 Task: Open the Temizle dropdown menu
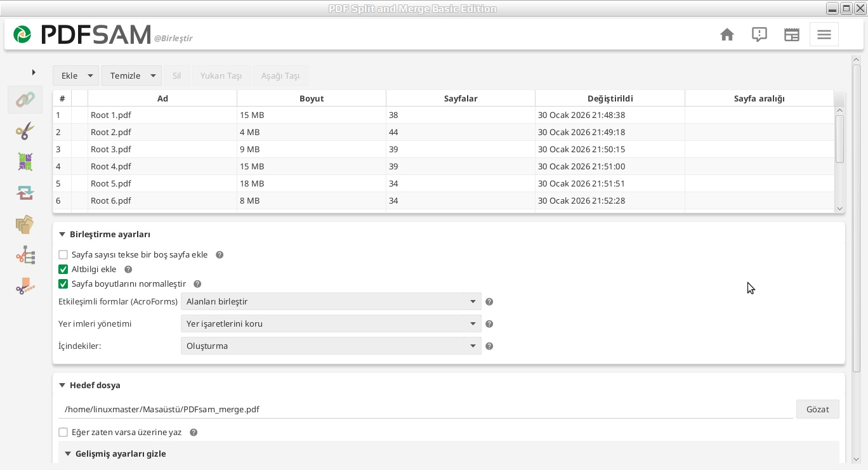pos(131,75)
